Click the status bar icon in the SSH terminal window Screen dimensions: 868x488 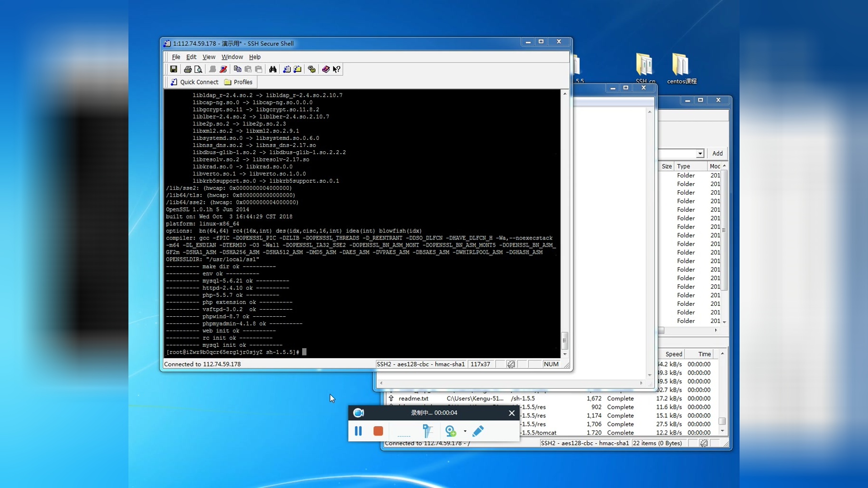pyautogui.click(x=511, y=364)
